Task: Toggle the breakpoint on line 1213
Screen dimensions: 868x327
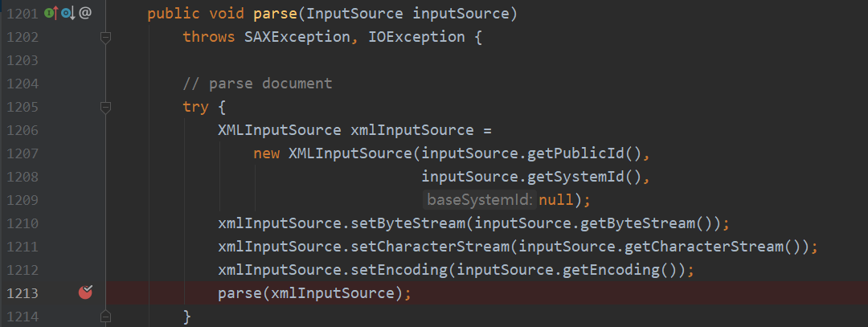Action: 85,293
